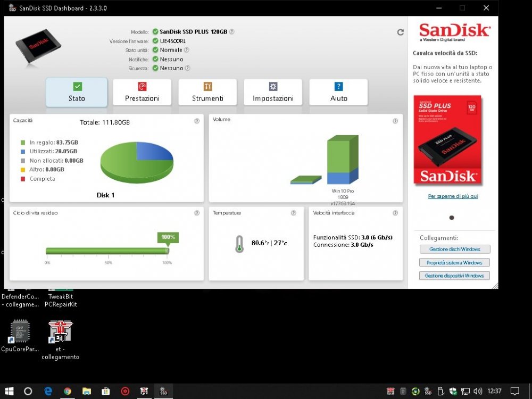
Task: Click the SanDisk SSD drive image
Action: point(38,46)
